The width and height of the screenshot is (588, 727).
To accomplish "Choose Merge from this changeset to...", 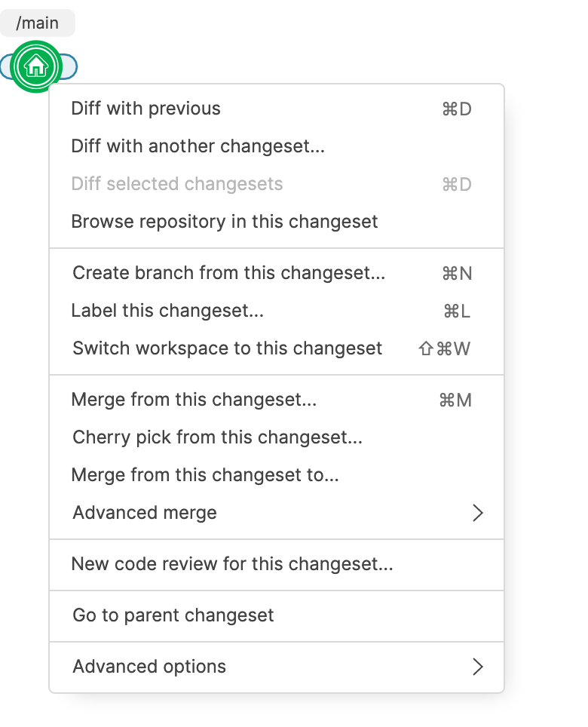I will [204, 475].
